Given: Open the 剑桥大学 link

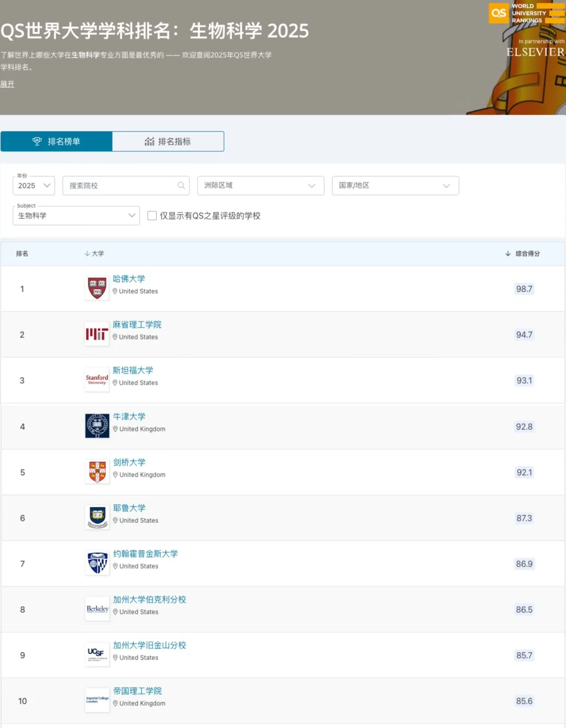Looking at the screenshot, I should pyautogui.click(x=129, y=462).
